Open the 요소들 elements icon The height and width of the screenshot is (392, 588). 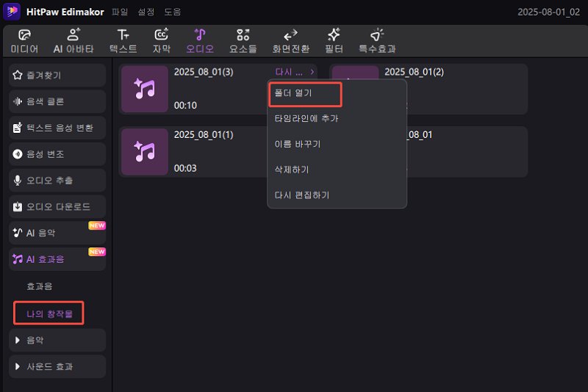click(243, 35)
